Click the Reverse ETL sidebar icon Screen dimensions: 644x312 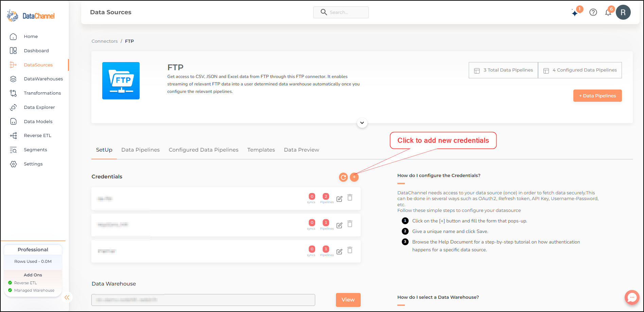13,136
